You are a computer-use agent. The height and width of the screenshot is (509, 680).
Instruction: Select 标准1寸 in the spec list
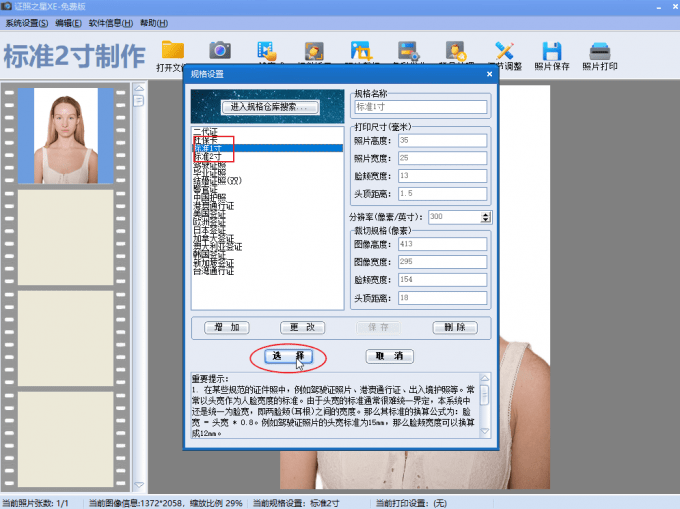click(x=268, y=148)
